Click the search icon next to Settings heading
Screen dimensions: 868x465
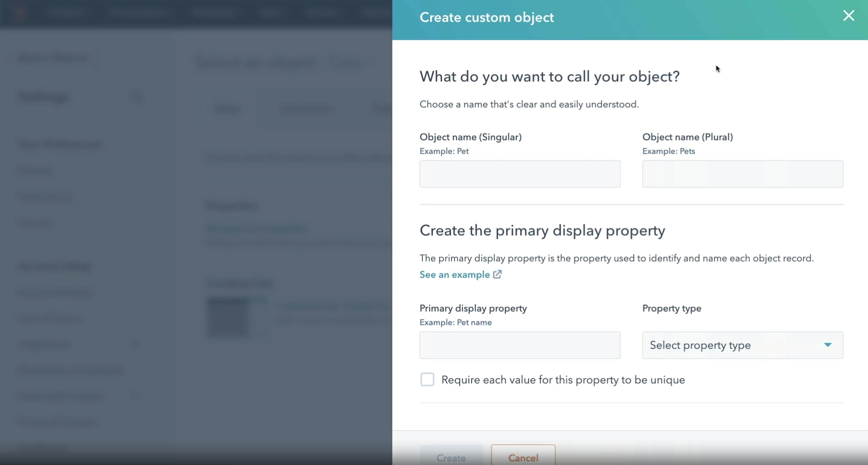click(137, 97)
